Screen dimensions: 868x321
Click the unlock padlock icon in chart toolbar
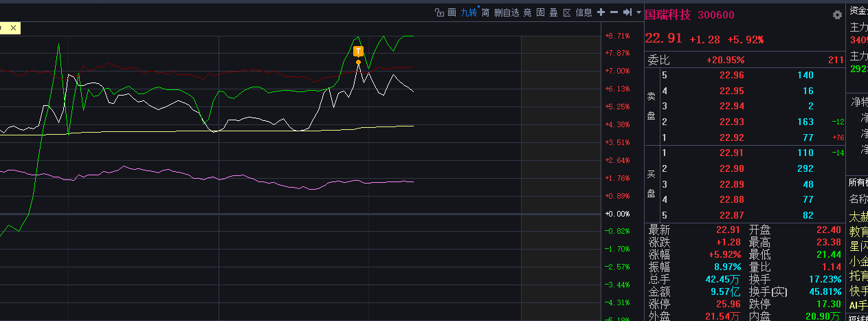pos(440,12)
